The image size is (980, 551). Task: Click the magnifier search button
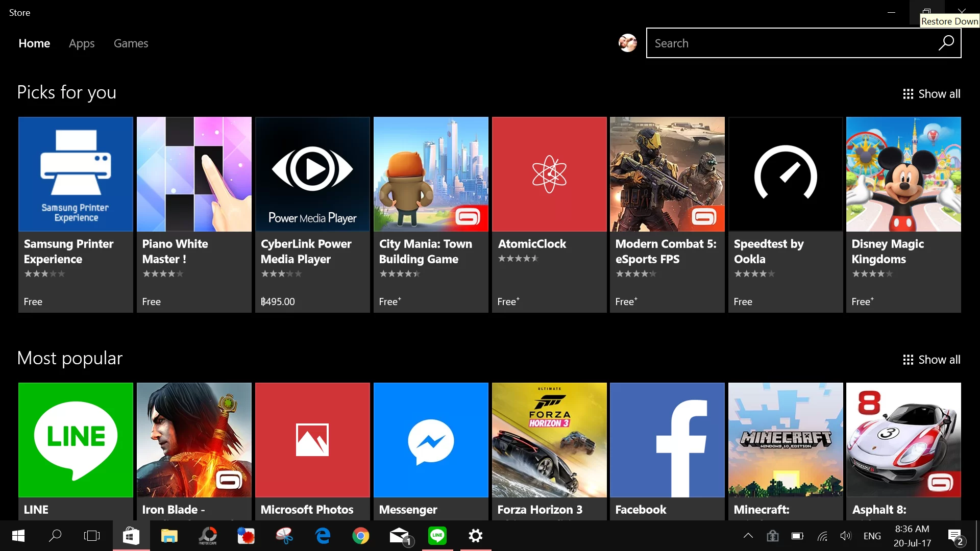pos(946,43)
